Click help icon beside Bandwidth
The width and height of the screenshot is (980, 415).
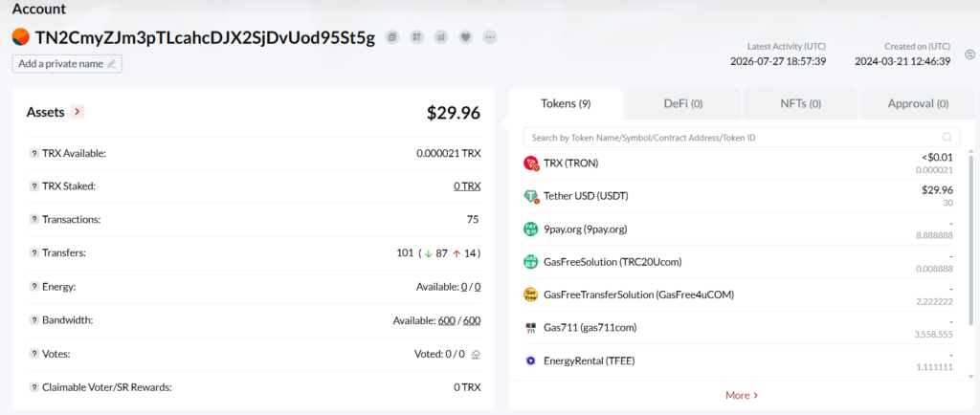(x=33, y=320)
